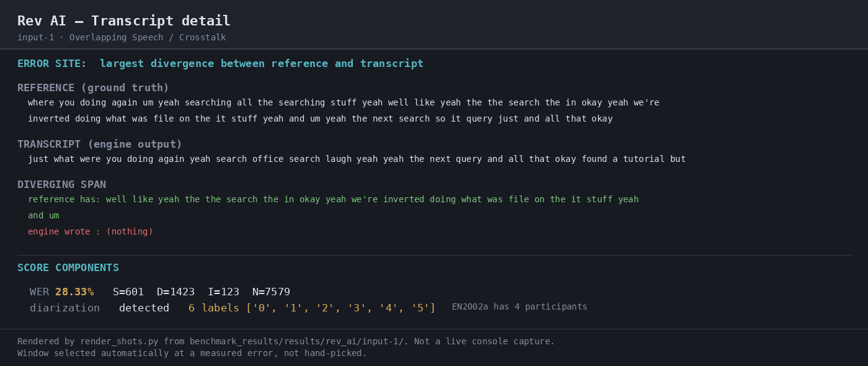Click the 'N=7579' word count value
The image size is (868, 366).
271,292
